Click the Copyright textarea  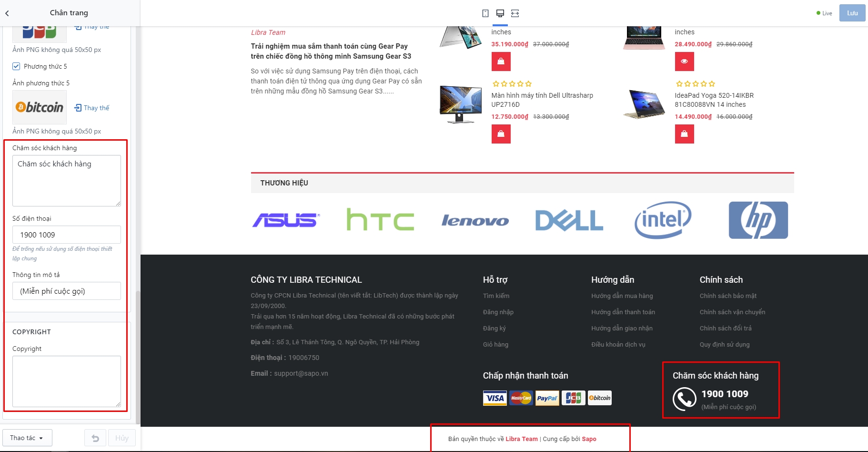[x=67, y=381]
